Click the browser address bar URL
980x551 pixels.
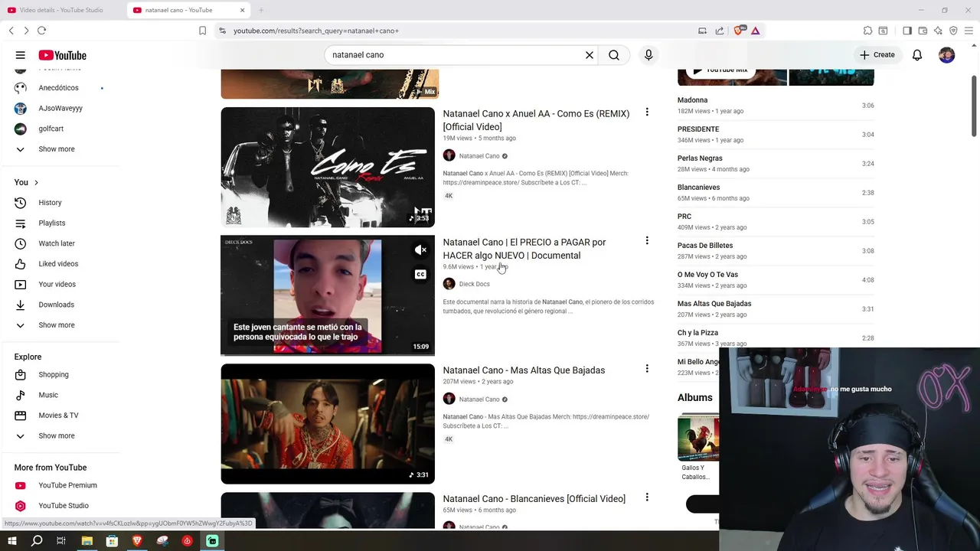316,31
